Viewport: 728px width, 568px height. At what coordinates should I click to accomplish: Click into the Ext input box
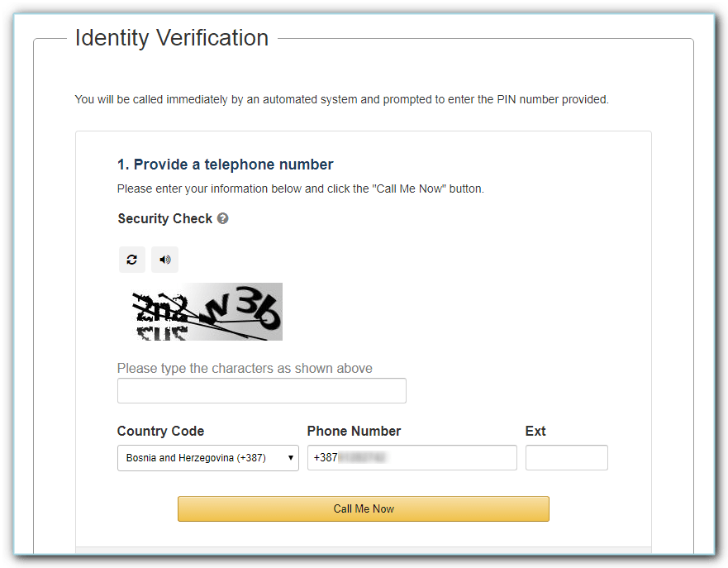tap(566, 457)
